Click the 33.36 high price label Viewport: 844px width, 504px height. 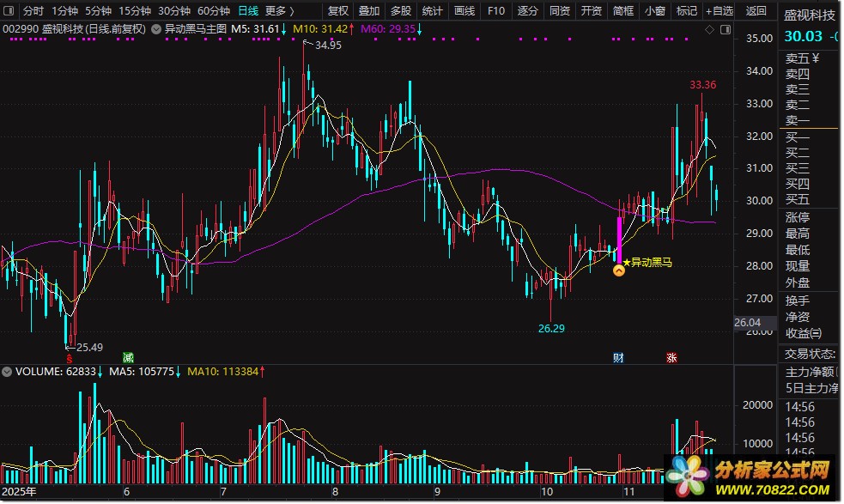[702, 85]
